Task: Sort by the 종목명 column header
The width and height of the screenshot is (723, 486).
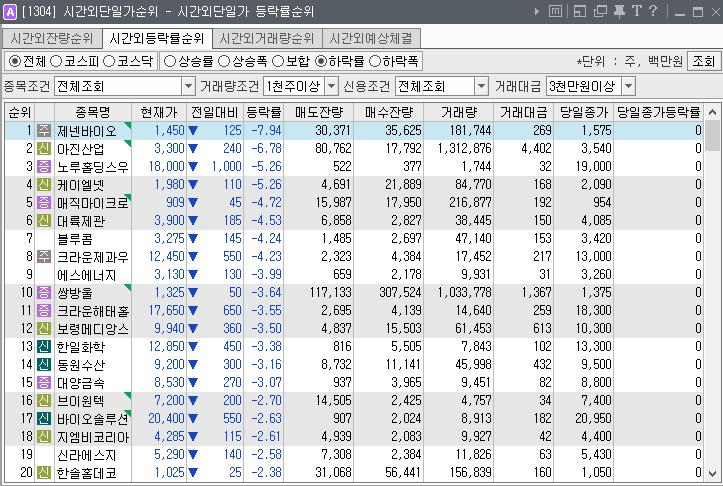Action: [x=93, y=112]
